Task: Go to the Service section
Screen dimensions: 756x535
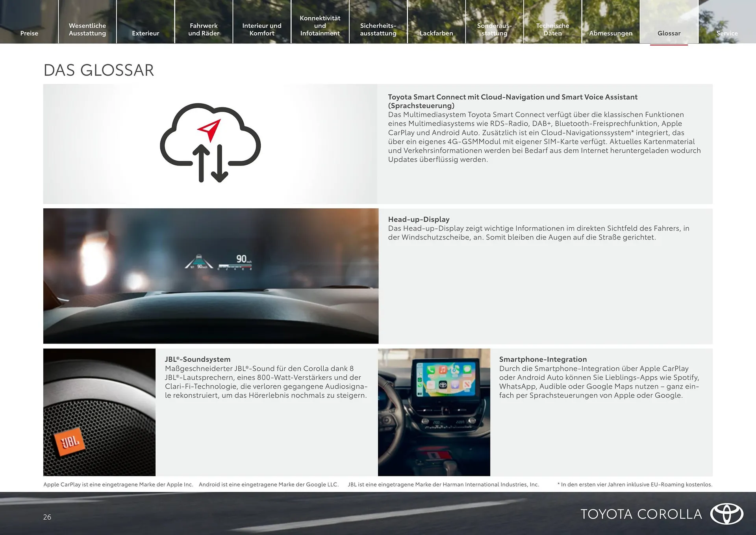Action: tap(727, 33)
